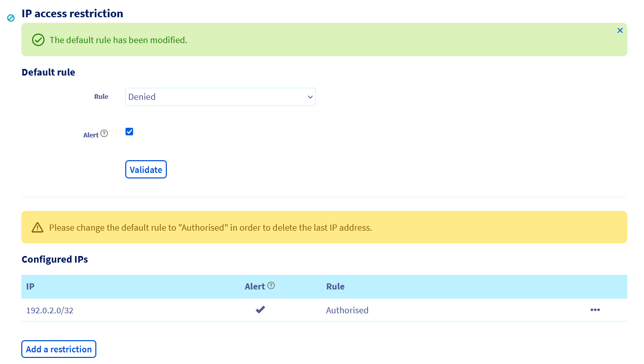Click the alert checkmark for 192.0.2.0/32
This screenshot has width=644, height=364.
pyautogui.click(x=260, y=310)
